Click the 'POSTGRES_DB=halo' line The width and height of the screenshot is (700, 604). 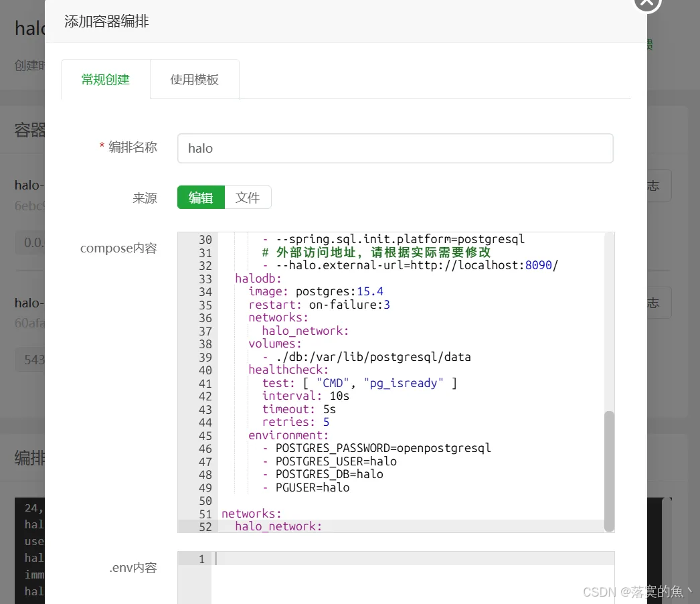323,475
